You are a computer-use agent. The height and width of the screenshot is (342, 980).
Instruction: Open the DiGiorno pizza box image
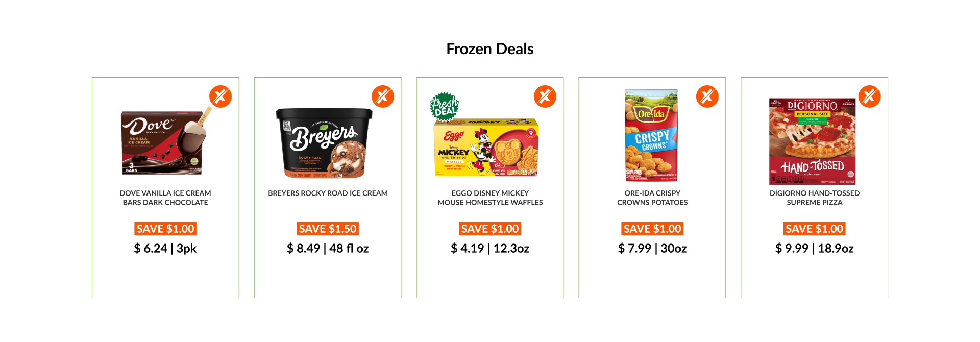pyautogui.click(x=812, y=141)
